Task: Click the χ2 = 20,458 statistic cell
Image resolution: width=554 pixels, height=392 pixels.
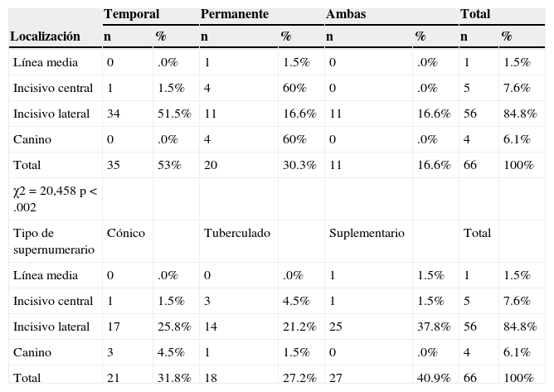Action: coord(55,199)
